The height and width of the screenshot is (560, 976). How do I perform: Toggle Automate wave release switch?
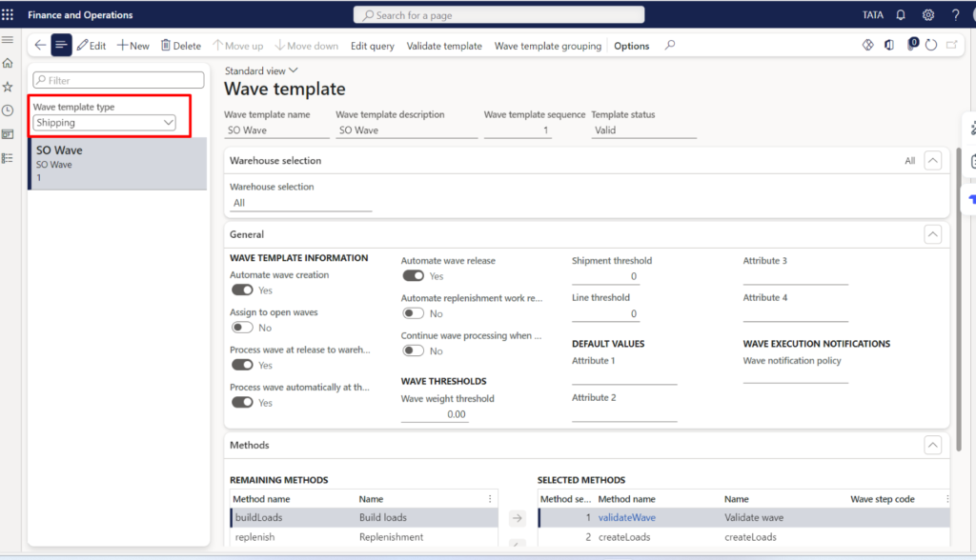[x=414, y=275]
